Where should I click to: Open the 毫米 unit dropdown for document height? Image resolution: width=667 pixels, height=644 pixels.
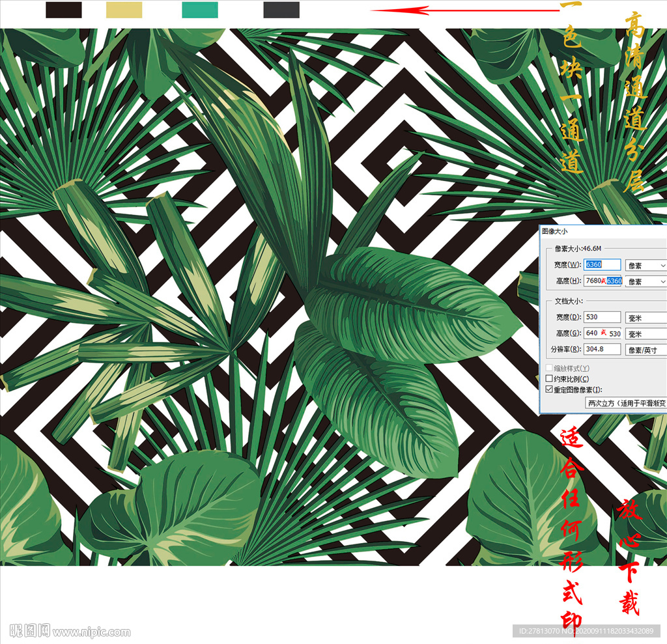click(x=646, y=334)
